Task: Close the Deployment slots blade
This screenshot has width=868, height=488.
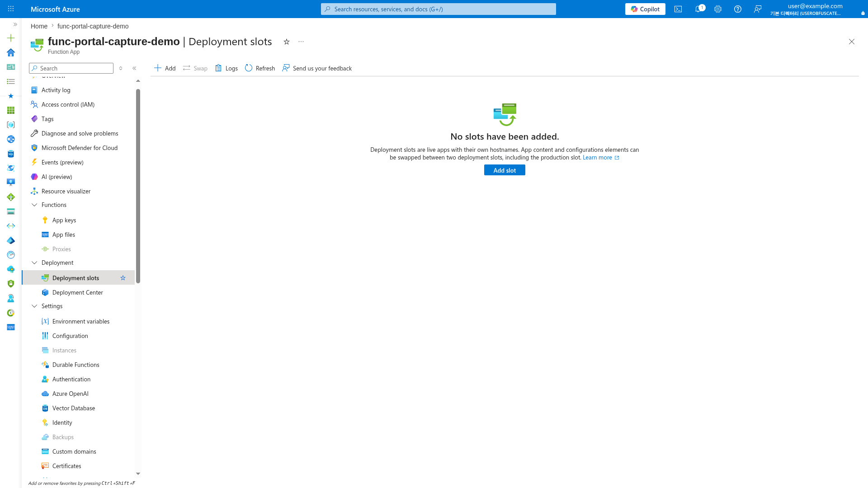Action: tap(852, 42)
